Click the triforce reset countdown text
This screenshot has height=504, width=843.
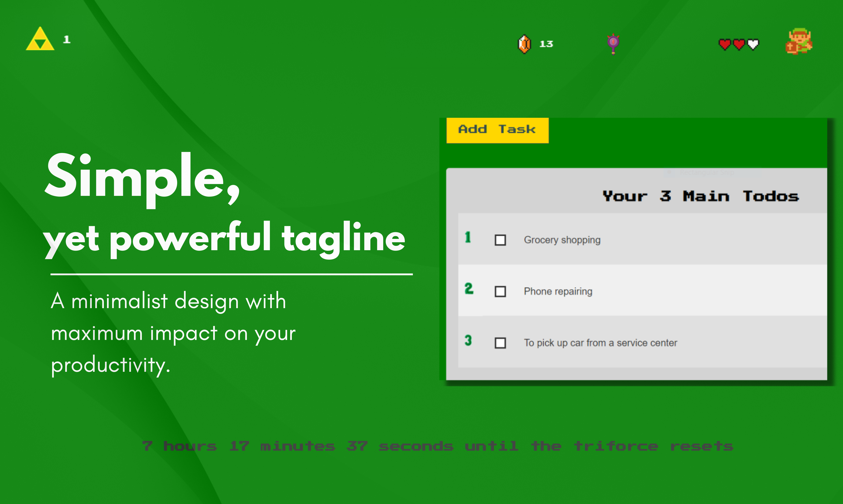pos(438,446)
